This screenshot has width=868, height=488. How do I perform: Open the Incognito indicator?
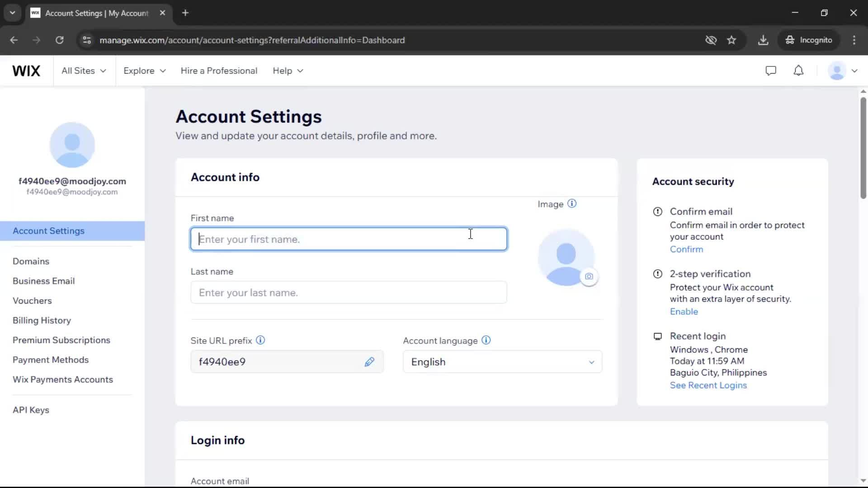[809, 40]
